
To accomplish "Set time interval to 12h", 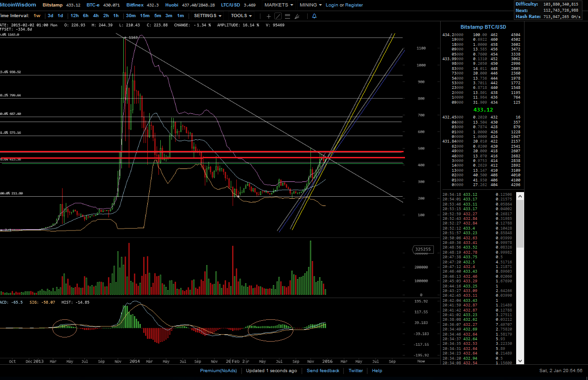I will point(74,16).
